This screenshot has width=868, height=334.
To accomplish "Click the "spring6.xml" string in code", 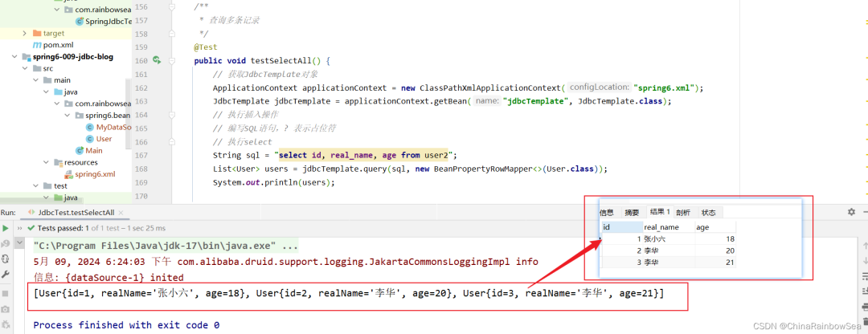I will [x=665, y=88].
